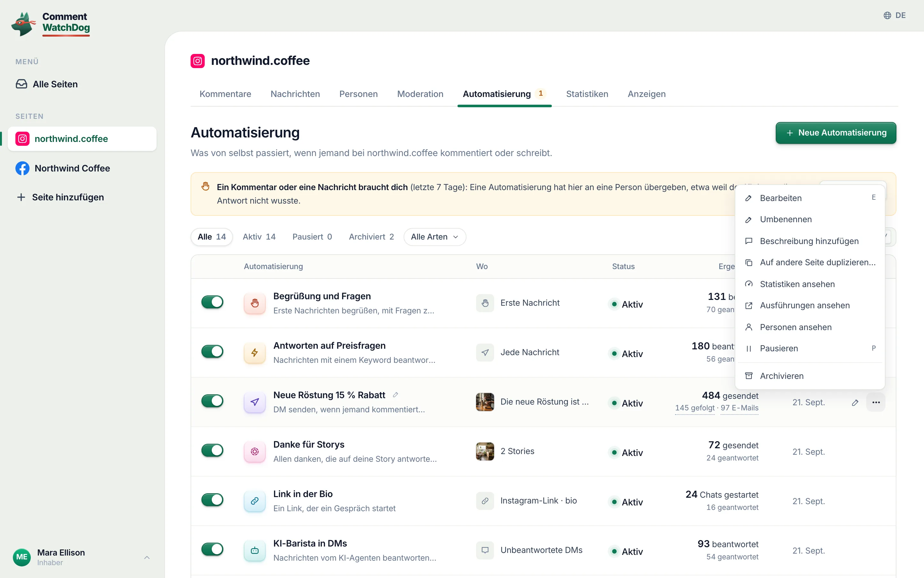Toggle off KI-Barista in DMs automation
The width and height of the screenshot is (924, 578).
[212, 549]
